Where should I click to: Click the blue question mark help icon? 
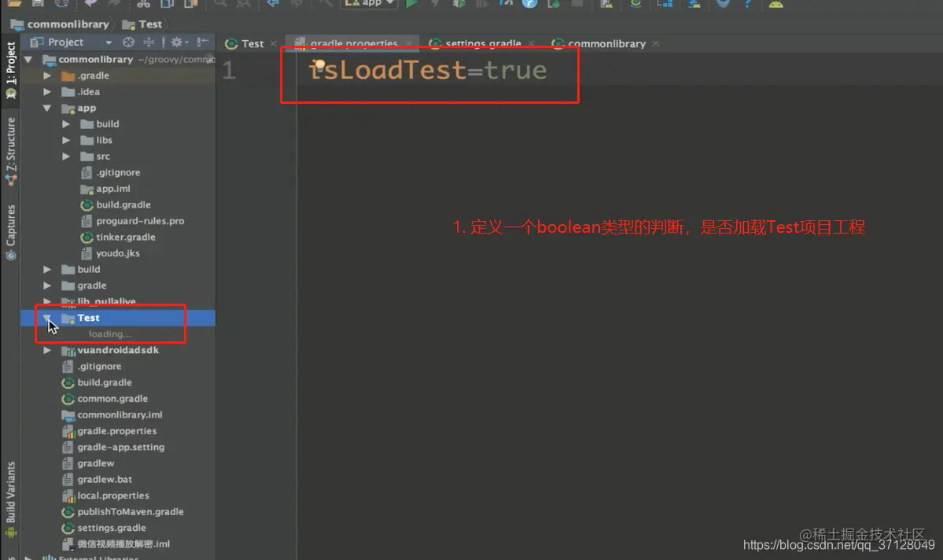(747, 4)
